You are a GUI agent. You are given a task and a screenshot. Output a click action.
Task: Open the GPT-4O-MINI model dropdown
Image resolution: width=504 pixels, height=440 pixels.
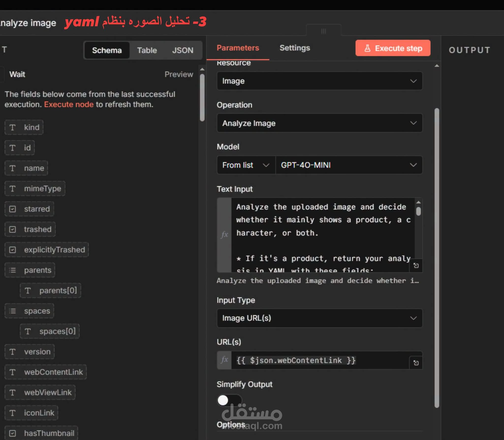(x=349, y=165)
